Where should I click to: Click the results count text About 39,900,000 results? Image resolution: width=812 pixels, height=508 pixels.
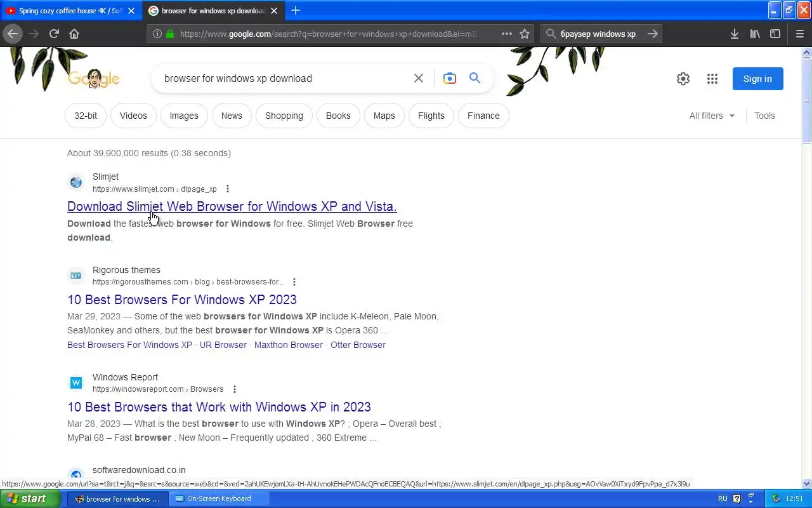coord(149,153)
